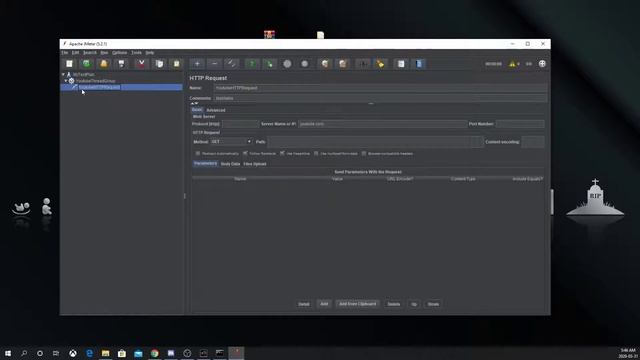Click the Clear toolbar icon
The height and width of the screenshot is (360, 640).
point(325,64)
